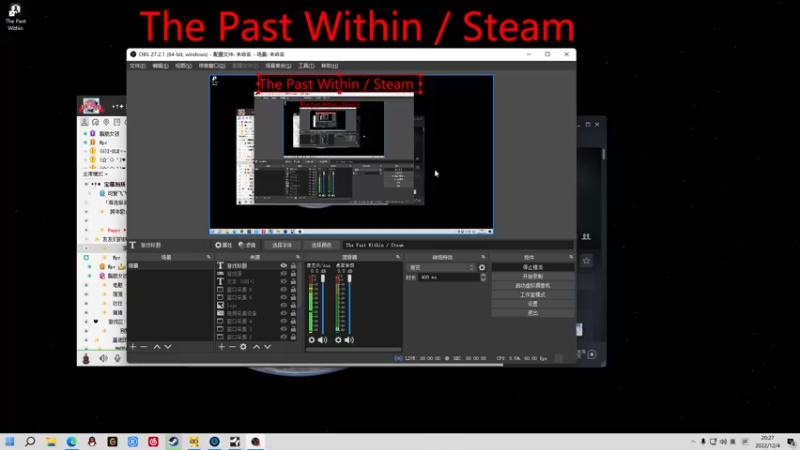Move selected source up in Sources list
800x450 pixels.
pyautogui.click(x=257, y=347)
